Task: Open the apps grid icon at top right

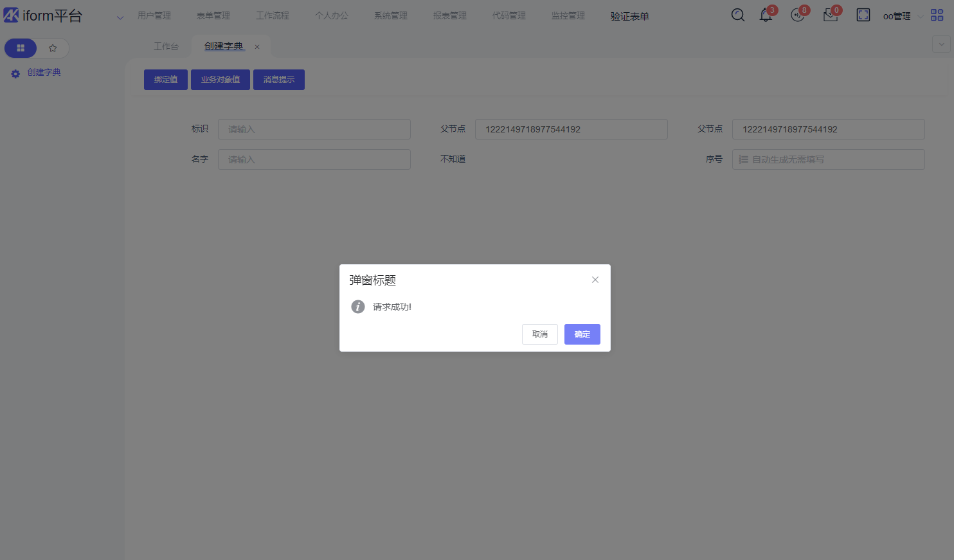Action: pyautogui.click(x=937, y=15)
